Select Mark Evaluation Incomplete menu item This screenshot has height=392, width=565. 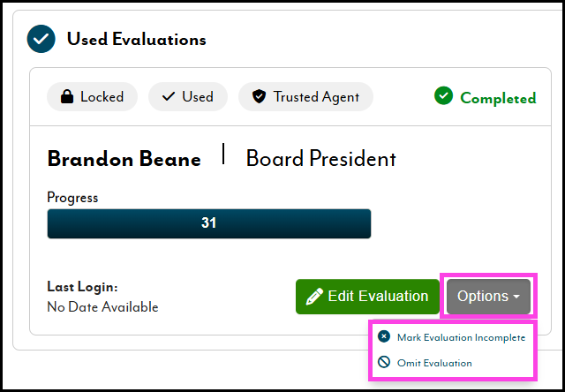[x=461, y=337]
